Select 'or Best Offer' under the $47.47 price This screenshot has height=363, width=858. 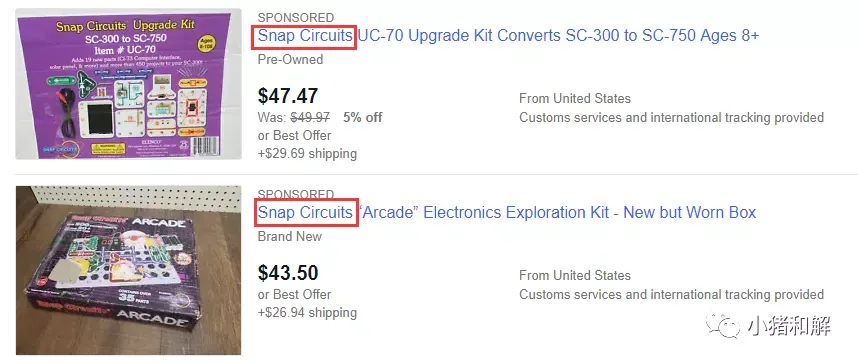pyautogui.click(x=294, y=135)
